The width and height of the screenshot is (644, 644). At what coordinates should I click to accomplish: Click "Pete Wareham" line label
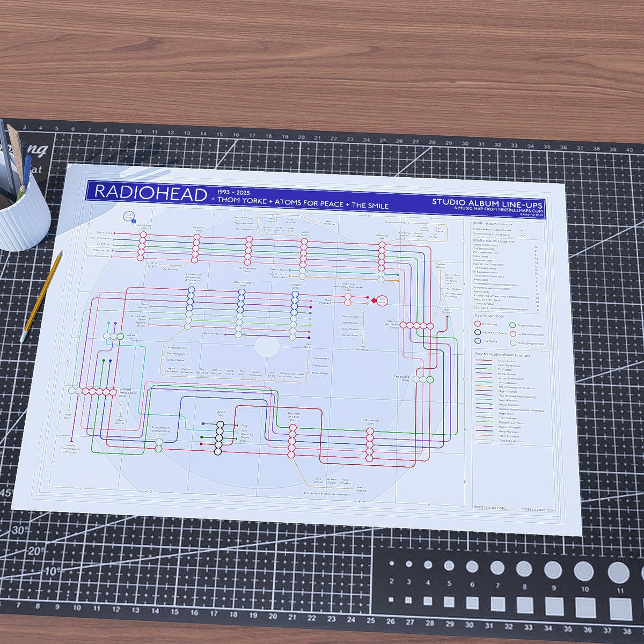click(x=213, y=333)
